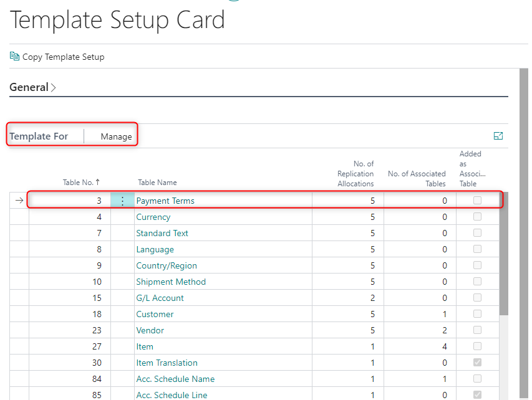The height and width of the screenshot is (400, 532).
Task: Select the Template For tab
Action: [39, 136]
